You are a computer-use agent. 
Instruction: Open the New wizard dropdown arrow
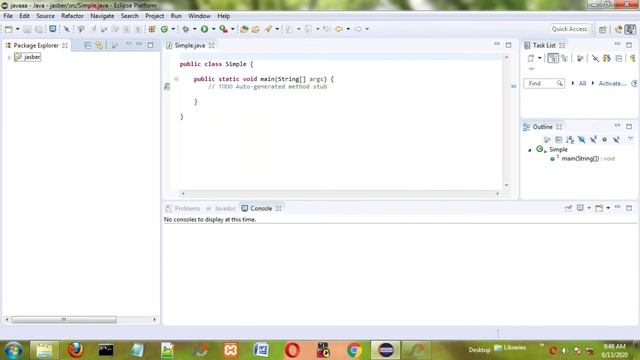tap(18, 29)
